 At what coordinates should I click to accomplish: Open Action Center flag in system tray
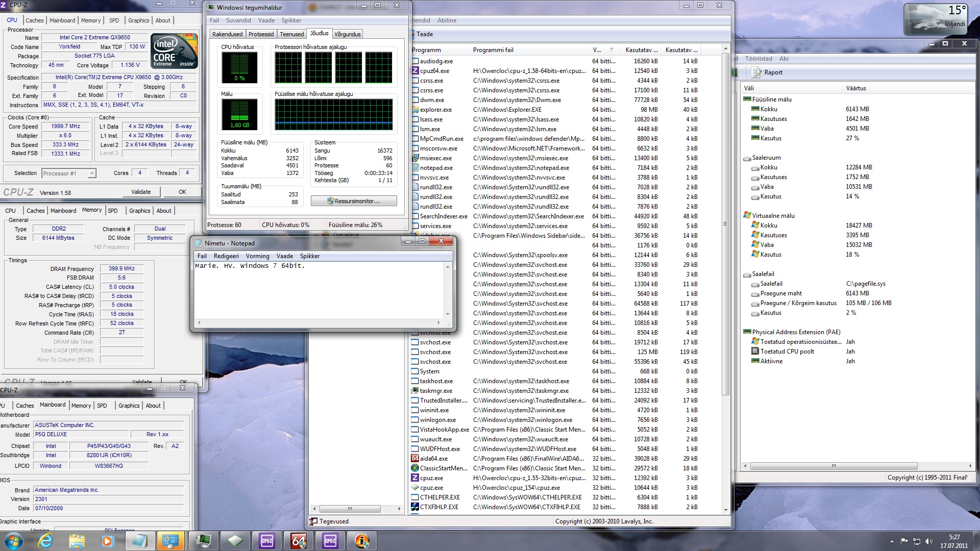[904, 541]
